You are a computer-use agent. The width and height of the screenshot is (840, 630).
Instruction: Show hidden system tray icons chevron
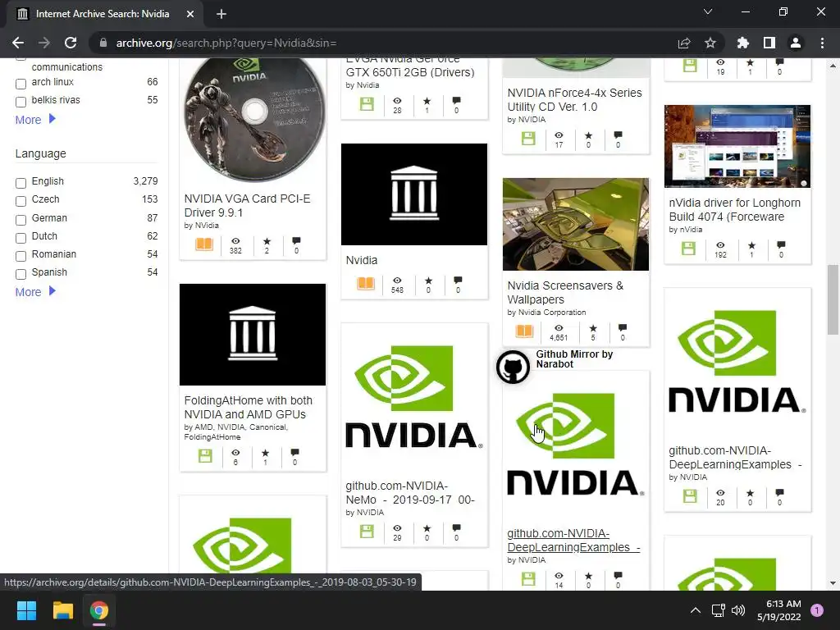coord(696,610)
